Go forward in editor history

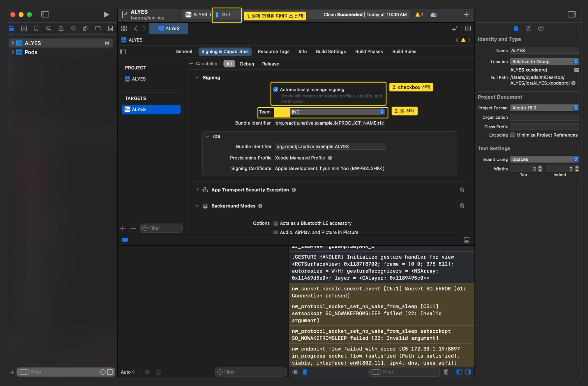click(144, 28)
